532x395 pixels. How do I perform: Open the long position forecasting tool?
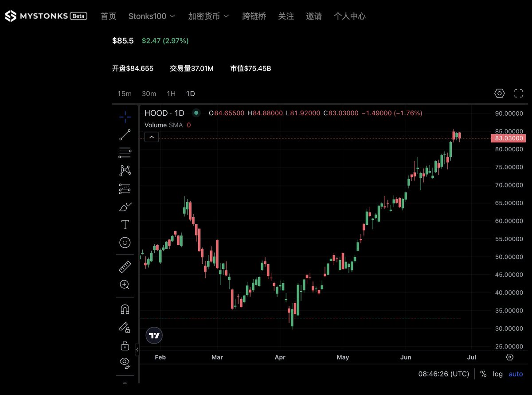click(125, 189)
